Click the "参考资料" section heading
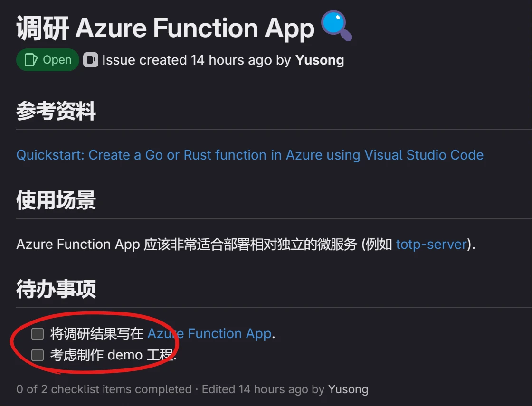532x406 pixels. (56, 112)
